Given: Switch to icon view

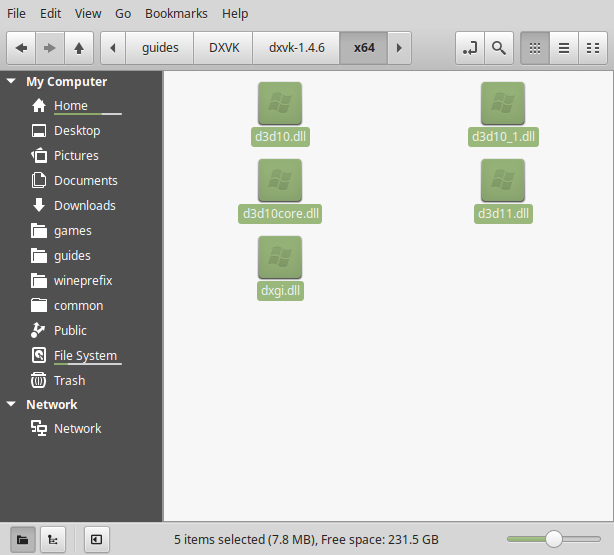Looking at the screenshot, I should click(535, 48).
